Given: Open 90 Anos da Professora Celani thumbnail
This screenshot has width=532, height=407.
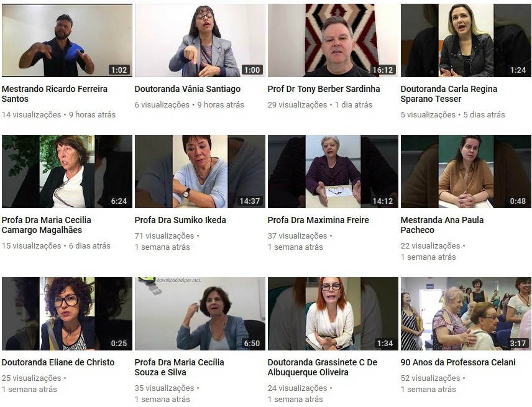Looking at the screenshot, I should pyautogui.click(x=466, y=314).
